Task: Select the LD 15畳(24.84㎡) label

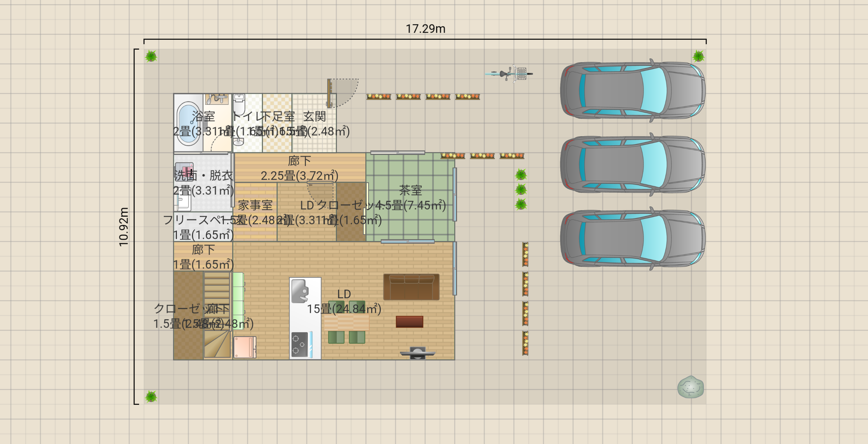Action: (344, 301)
